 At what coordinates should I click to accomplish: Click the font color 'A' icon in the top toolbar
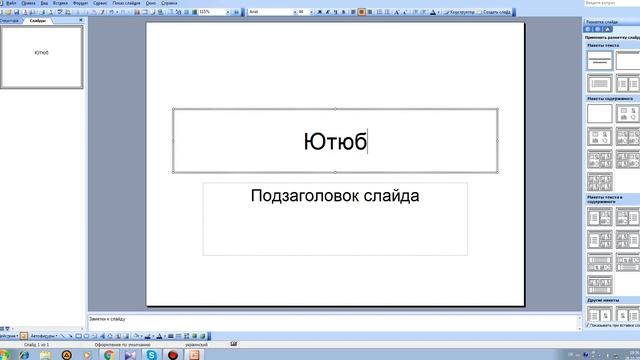pos(433,12)
